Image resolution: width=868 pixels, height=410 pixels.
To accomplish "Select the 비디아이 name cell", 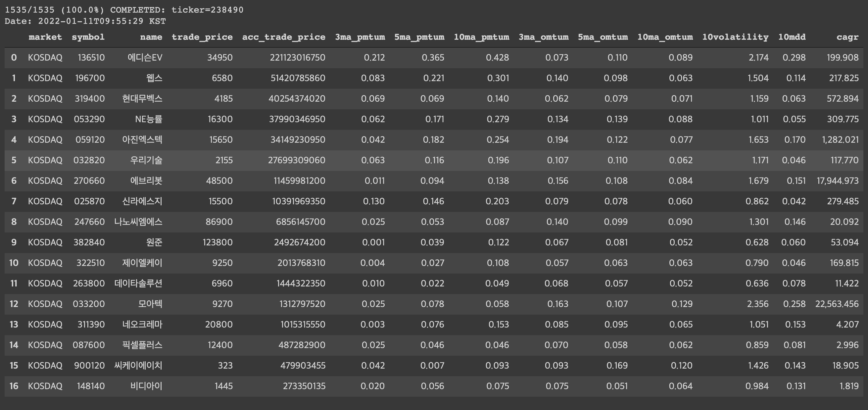I will [x=146, y=386].
